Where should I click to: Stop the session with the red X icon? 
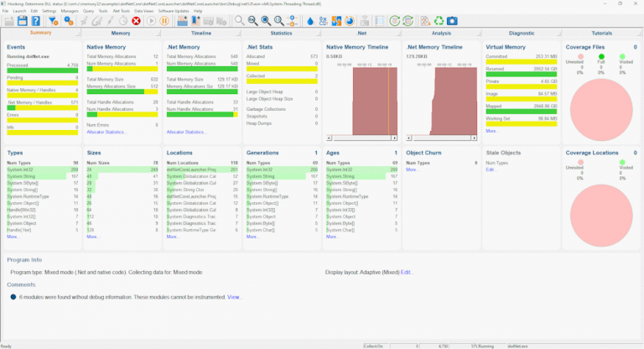(x=136, y=20)
